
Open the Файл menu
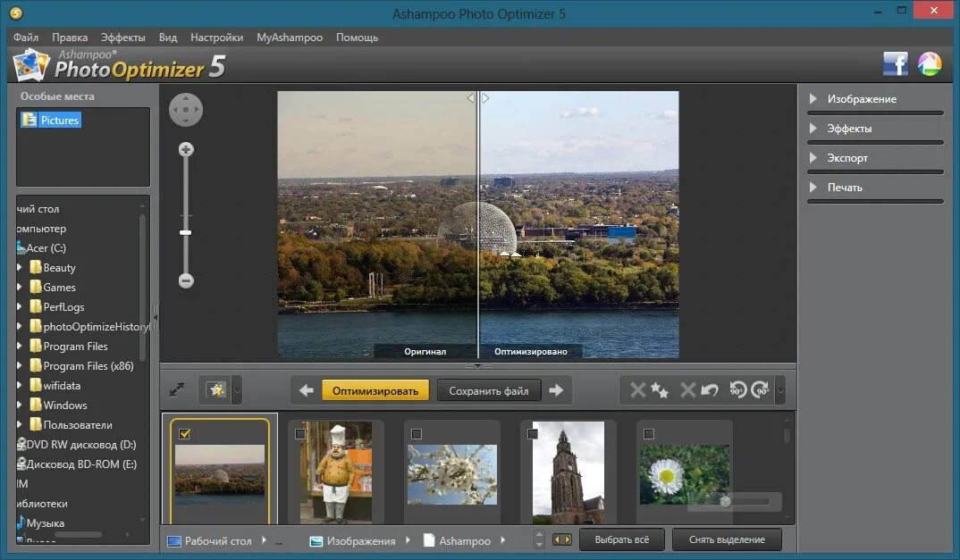tap(26, 38)
